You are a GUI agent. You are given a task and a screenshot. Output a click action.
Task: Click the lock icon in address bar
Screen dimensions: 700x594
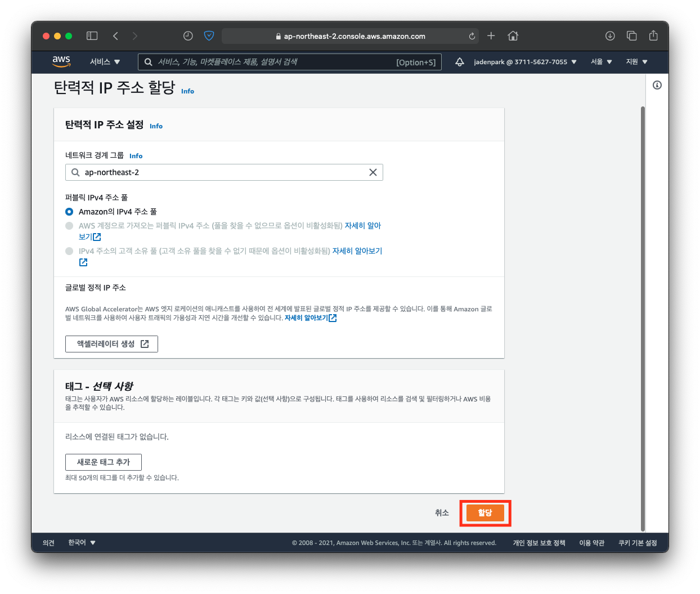pyautogui.click(x=278, y=36)
